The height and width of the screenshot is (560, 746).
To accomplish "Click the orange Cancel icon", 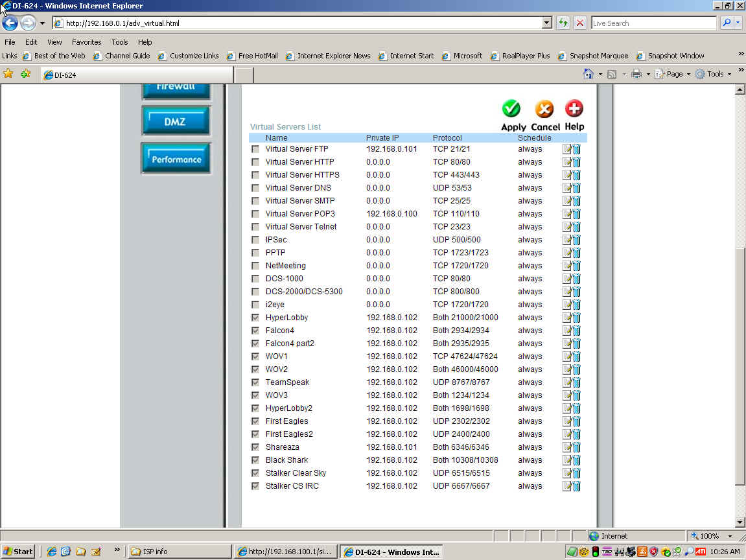I will 544,109.
